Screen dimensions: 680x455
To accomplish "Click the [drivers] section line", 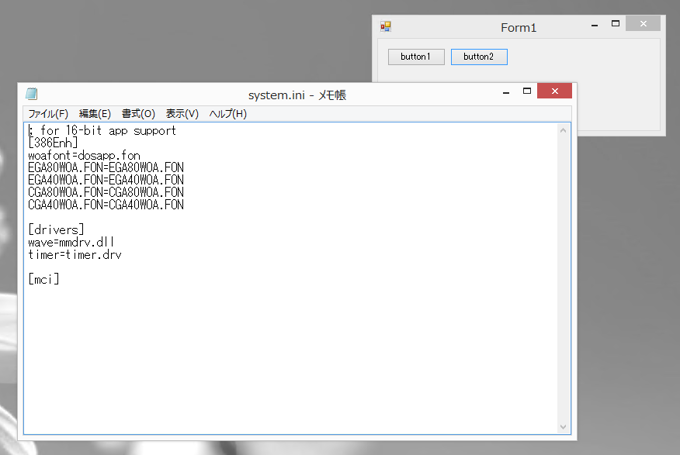I will [56, 229].
